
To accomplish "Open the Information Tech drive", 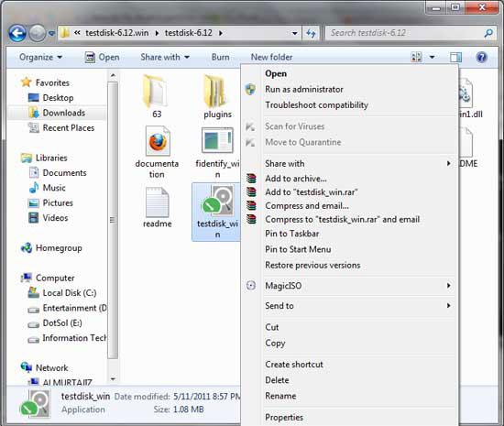I will coord(68,338).
